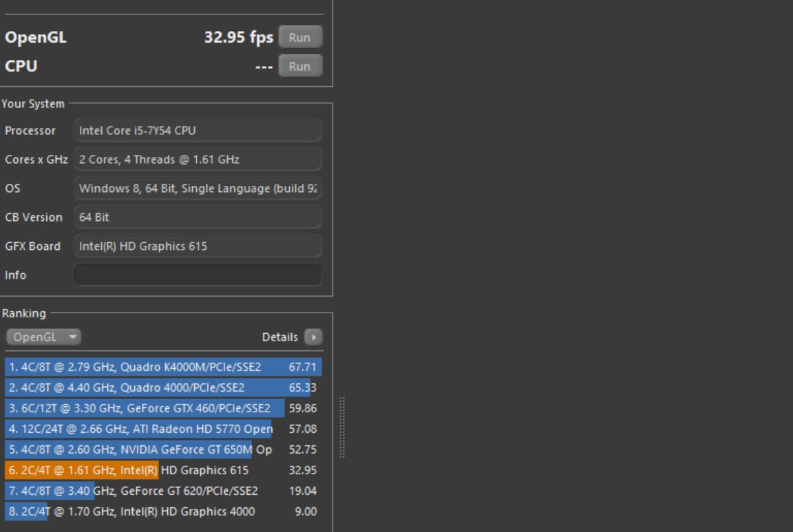
Task: Click the Cores x GHz field
Action: (x=198, y=159)
